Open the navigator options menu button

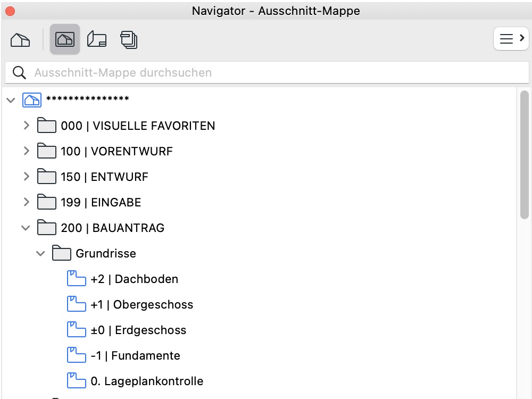click(511, 39)
